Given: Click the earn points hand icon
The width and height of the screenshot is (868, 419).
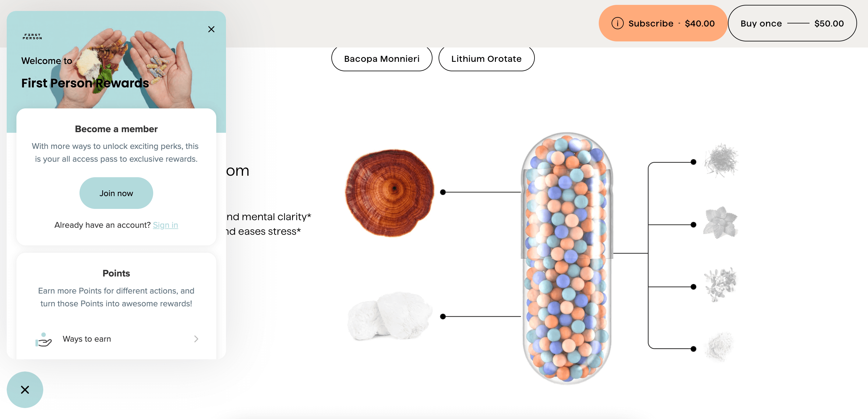Looking at the screenshot, I should tap(43, 339).
